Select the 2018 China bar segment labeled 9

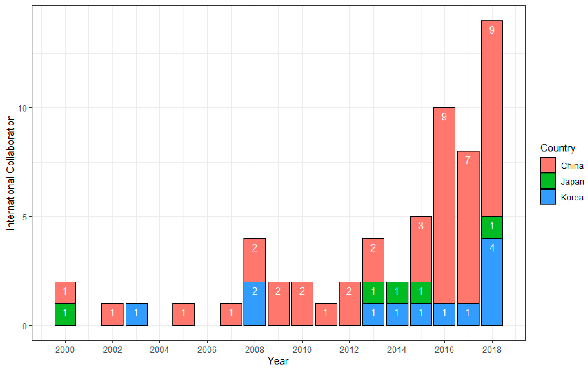point(492,119)
